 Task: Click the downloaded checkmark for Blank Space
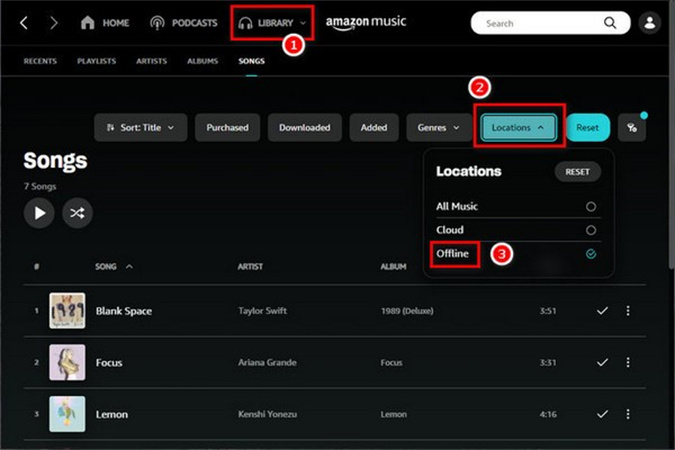(602, 310)
